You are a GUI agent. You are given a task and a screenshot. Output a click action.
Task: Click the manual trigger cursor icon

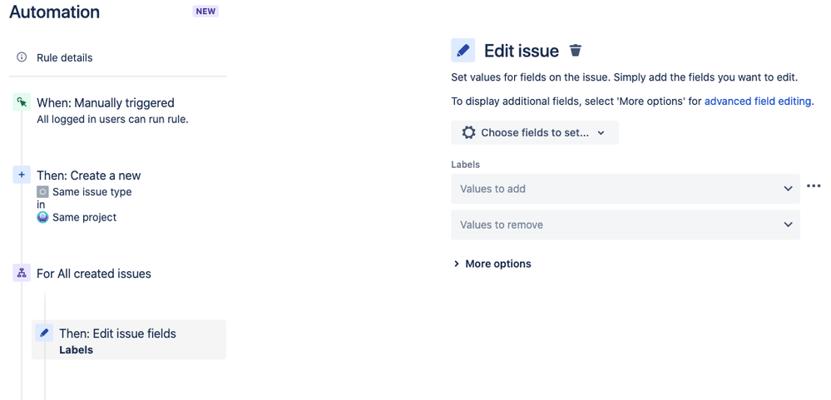click(x=21, y=102)
